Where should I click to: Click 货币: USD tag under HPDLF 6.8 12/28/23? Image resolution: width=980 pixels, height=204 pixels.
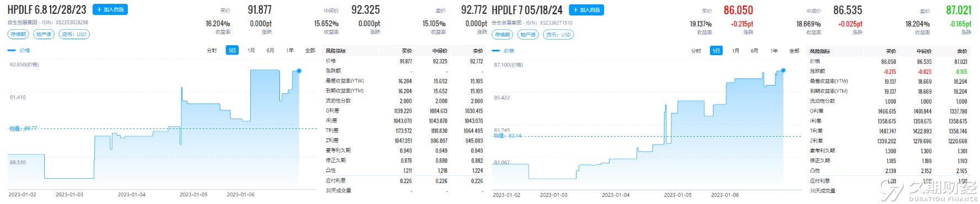tap(74, 34)
